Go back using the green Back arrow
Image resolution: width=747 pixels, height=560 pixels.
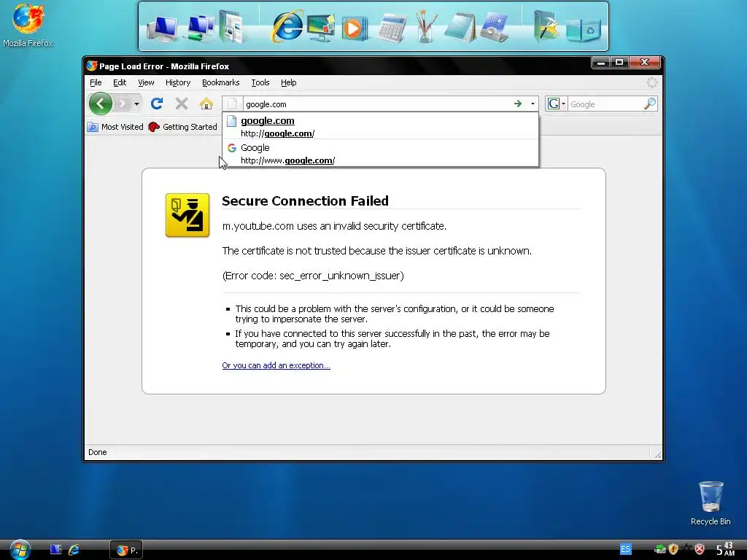pos(101,104)
